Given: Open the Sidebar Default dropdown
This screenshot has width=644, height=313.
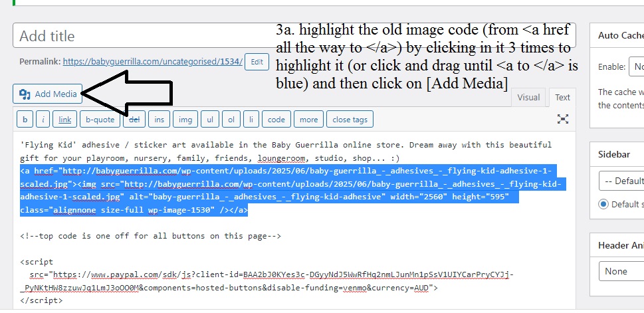Looking at the screenshot, I should pyautogui.click(x=621, y=181).
